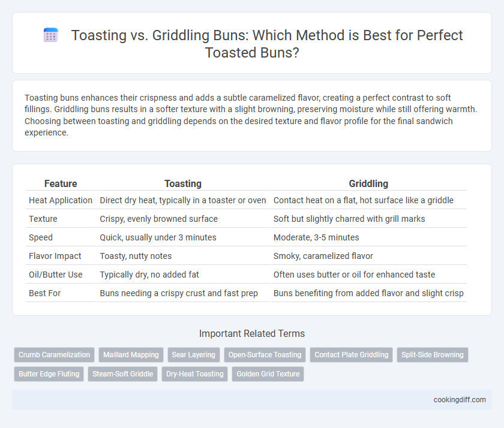Open the Crumb Caramelization tag
Viewport: 504px width, 428px height.
[54, 355]
